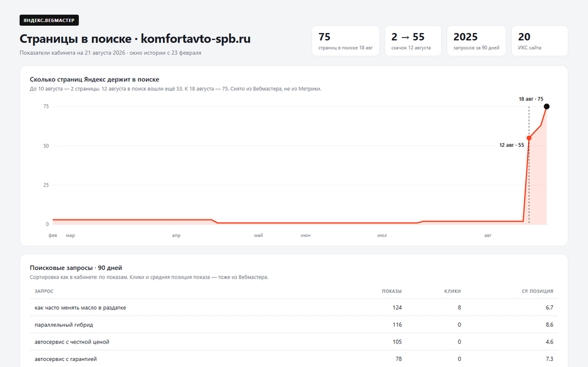Select the '75 страниц в поиске 18 авг' card
588x367 pixels.
[x=346, y=41]
